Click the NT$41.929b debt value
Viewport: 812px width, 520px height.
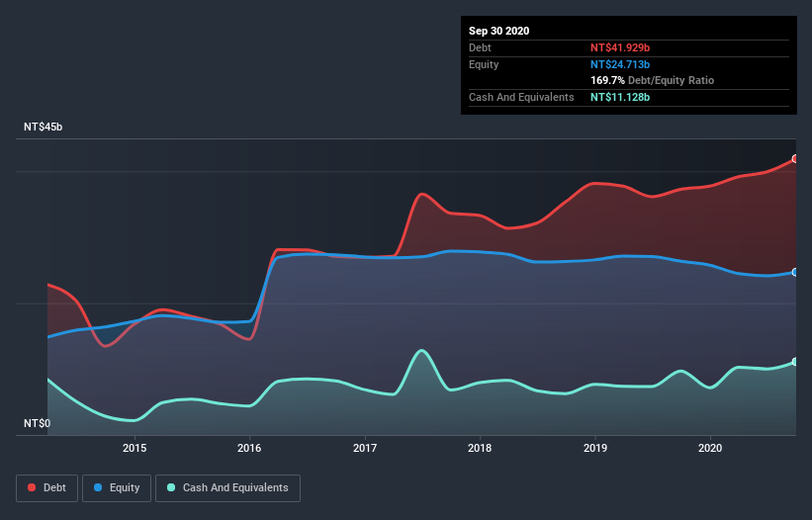coord(620,47)
